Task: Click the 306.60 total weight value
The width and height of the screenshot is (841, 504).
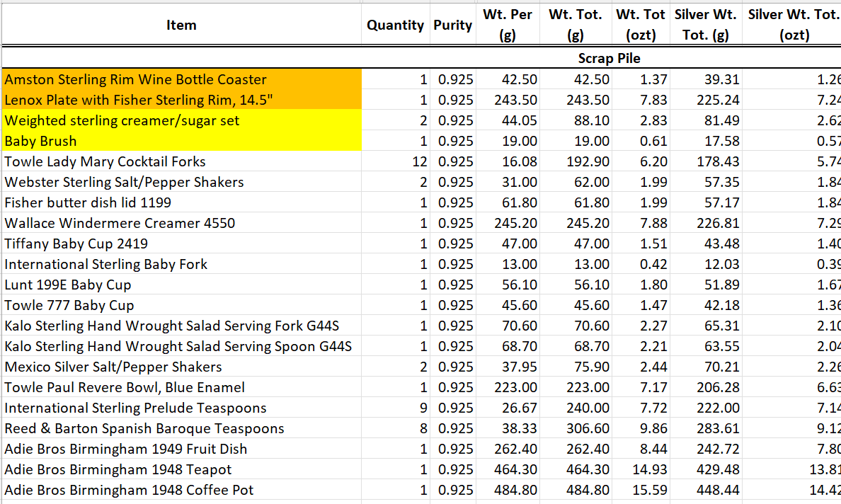Action: [588, 428]
